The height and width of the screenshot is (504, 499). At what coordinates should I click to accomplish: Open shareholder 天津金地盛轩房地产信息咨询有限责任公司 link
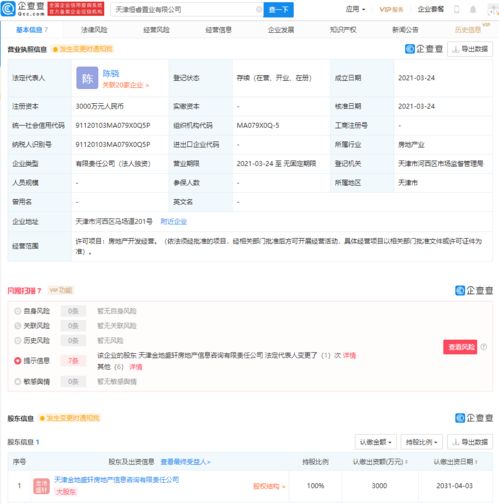[117, 480]
